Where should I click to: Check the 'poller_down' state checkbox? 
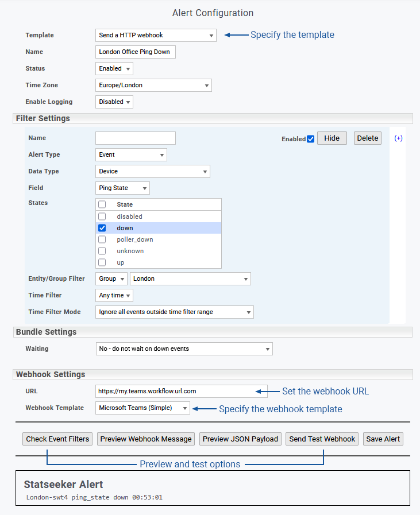102,239
